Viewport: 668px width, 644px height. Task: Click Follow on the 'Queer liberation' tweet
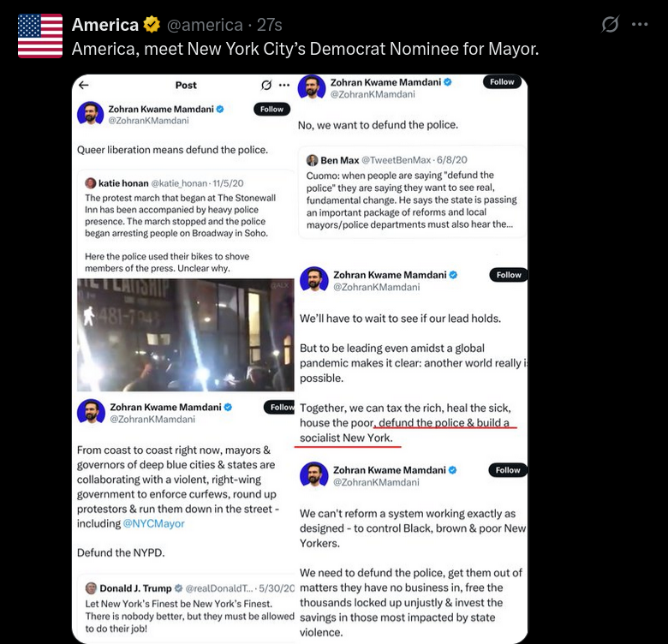[271, 109]
